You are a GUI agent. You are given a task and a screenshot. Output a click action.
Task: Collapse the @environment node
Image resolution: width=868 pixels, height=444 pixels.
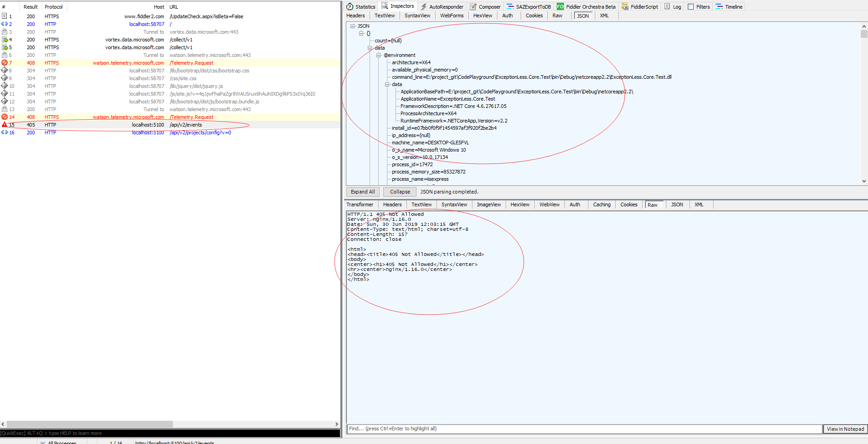(378, 55)
